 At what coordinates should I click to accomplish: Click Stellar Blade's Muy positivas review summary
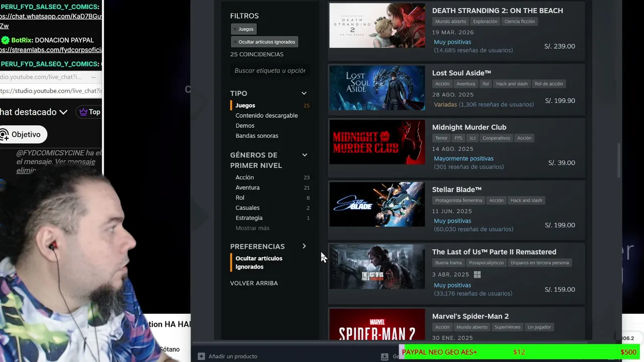pyautogui.click(x=452, y=221)
